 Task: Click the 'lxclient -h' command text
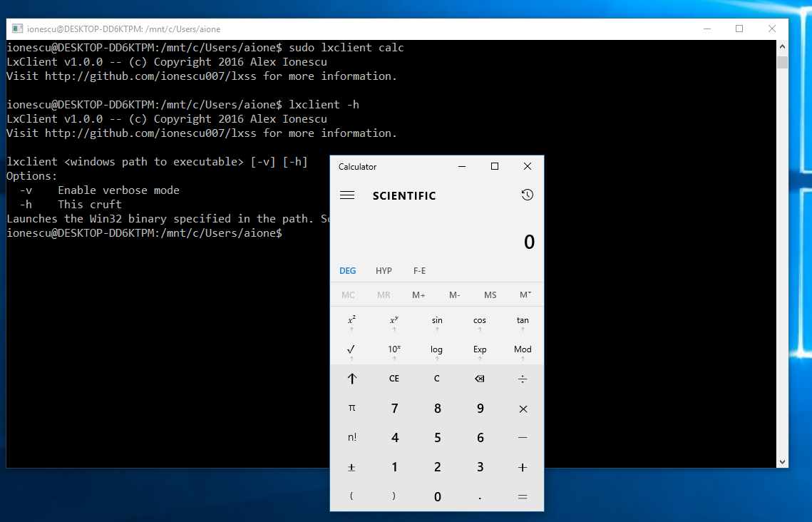[x=324, y=105]
